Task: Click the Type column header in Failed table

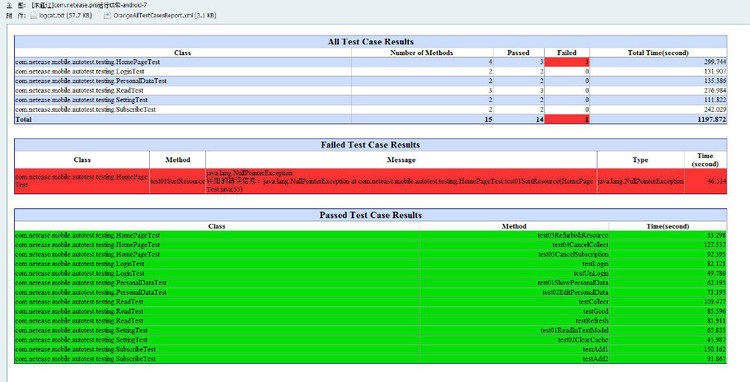Action: click(640, 160)
